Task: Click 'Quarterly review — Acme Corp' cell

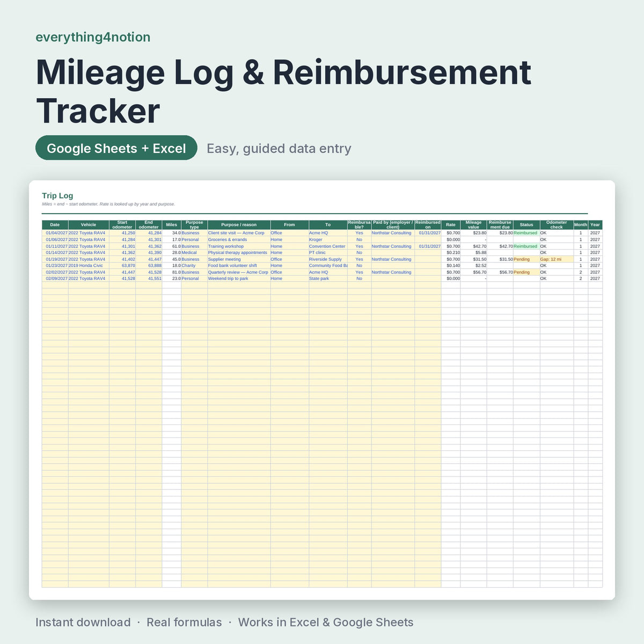Action: point(239,272)
